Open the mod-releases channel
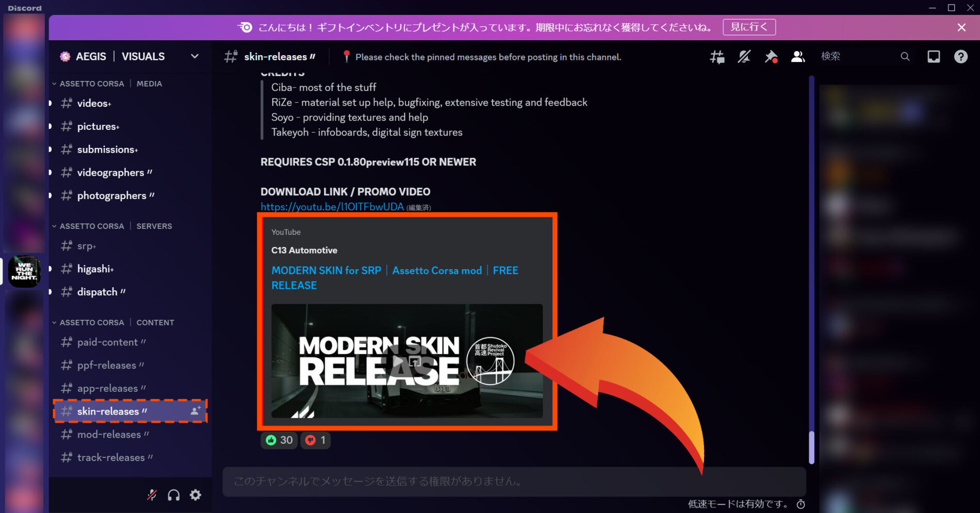This screenshot has height=513, width=980. (x=130, y=434)
